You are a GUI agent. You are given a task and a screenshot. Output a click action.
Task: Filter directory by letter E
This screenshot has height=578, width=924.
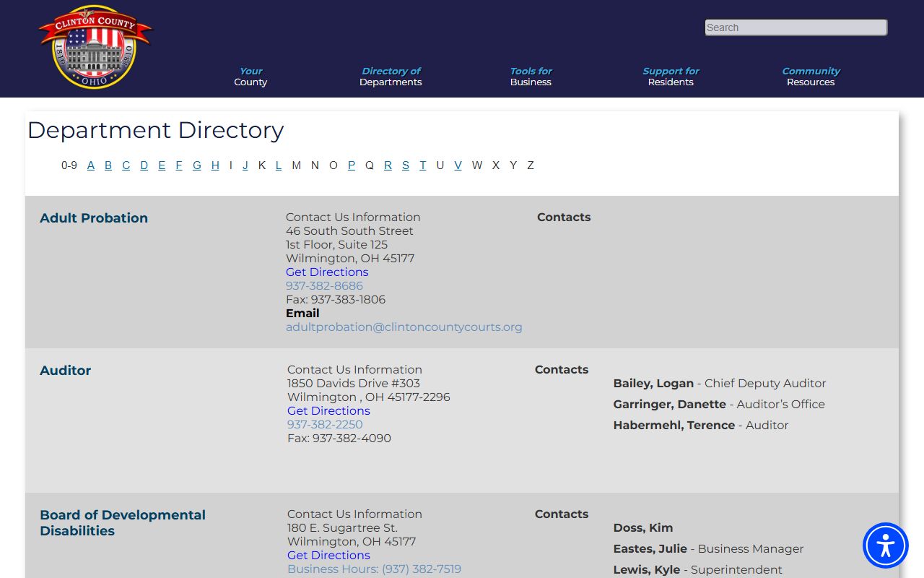tap(162, 165)
